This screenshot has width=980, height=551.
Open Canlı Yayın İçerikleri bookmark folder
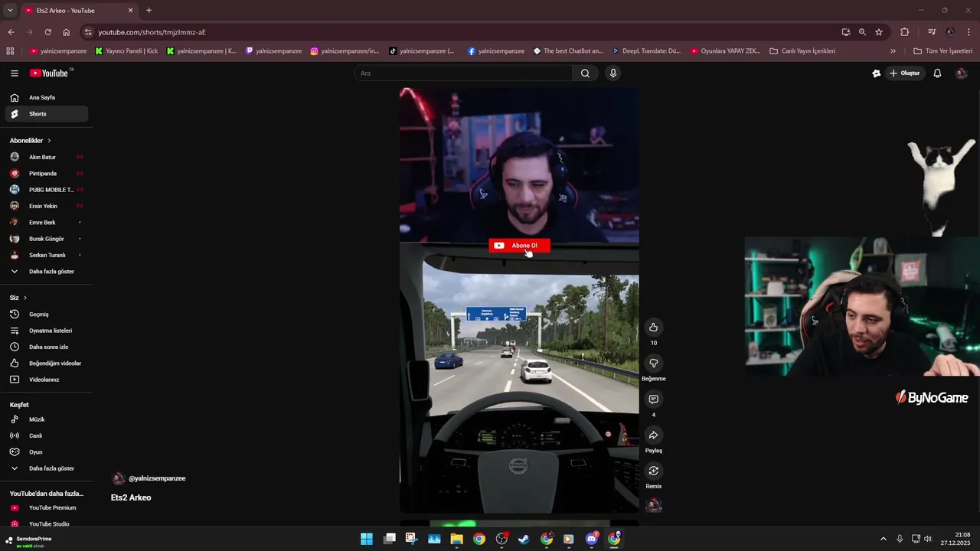click(x=802, y=51)
